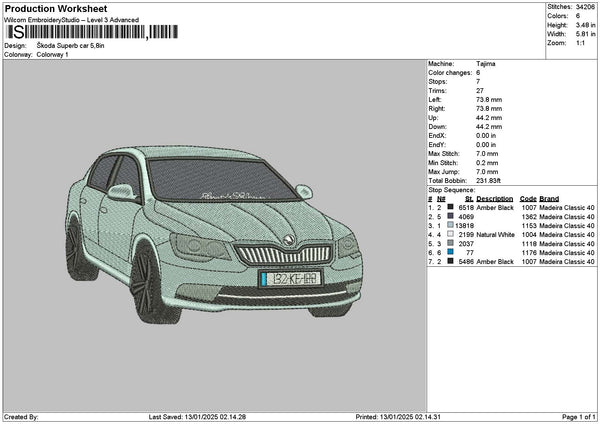Click the Škoda emblem on the car grille
The width and height of the screenshot is (600, 424).
(x=288, y=241)
